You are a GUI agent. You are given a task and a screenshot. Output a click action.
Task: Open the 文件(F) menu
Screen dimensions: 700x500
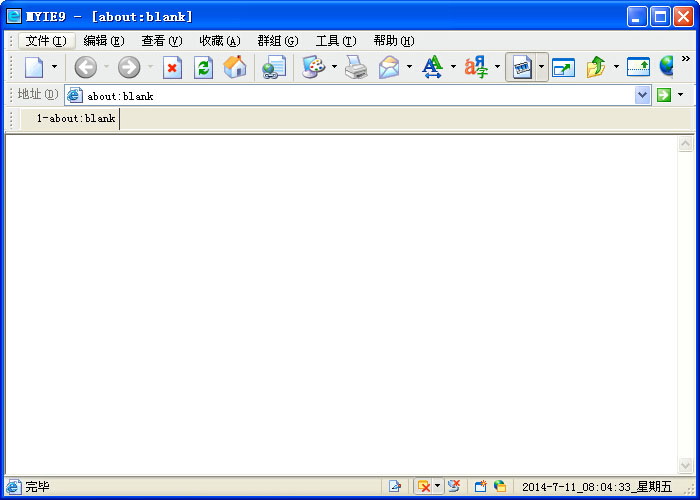(45, 41)
